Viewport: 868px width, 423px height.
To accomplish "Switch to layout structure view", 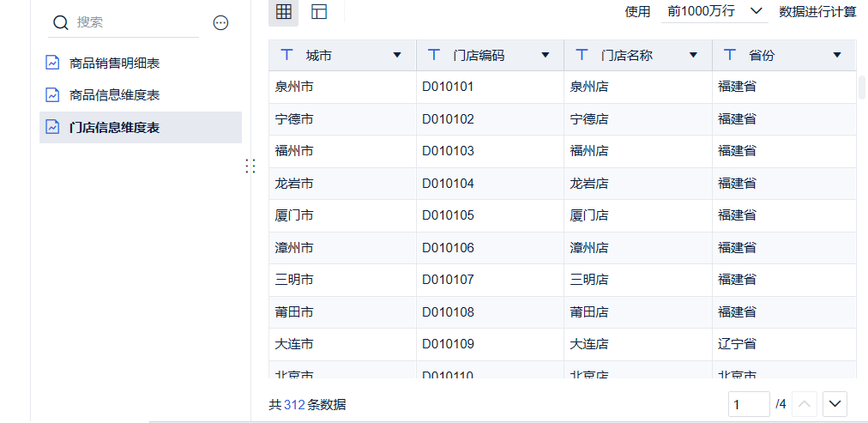I will pyautogui.click(x=319, y=11).
